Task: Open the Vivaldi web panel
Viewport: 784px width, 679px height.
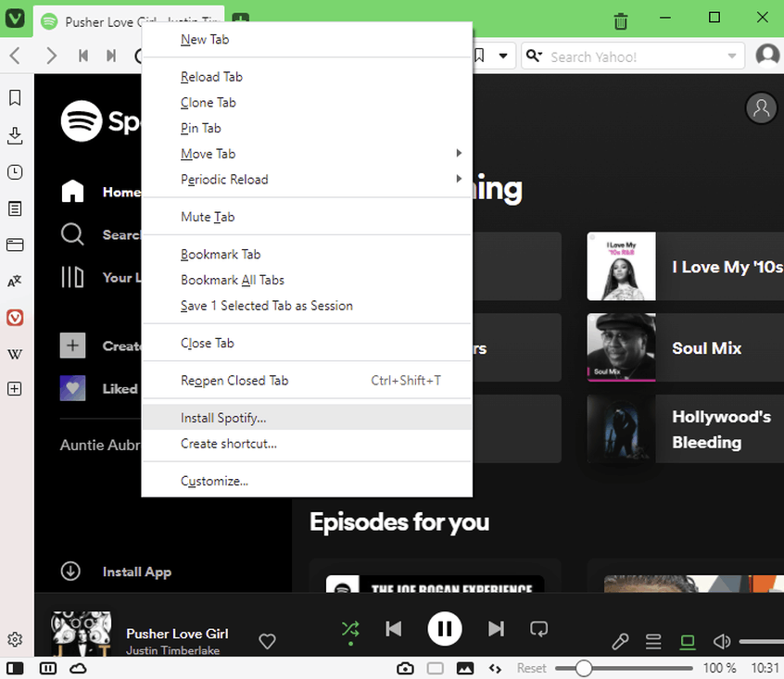Action: (x=15, y=318)
